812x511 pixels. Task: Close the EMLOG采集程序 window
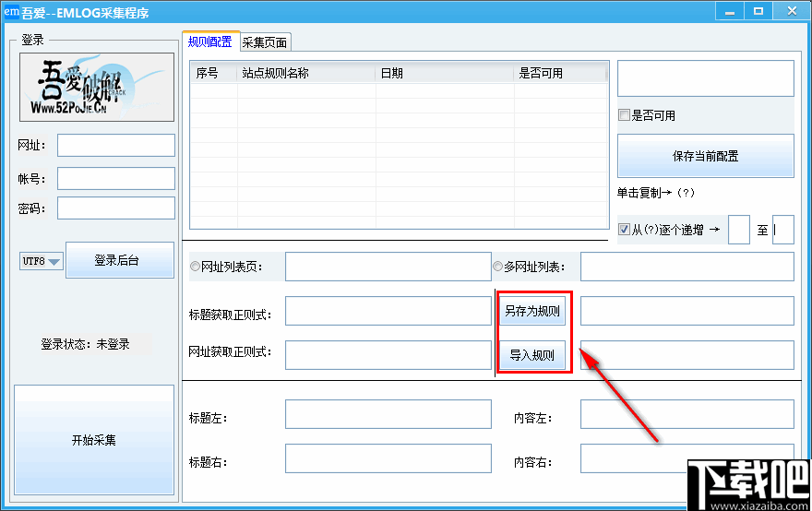[x=792, y=11]
